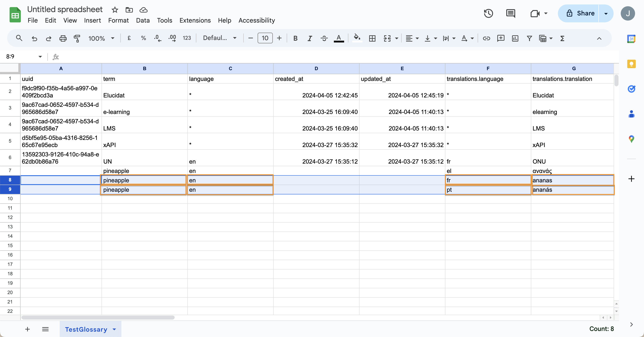The width and height of the screenshot is (644, 337).
Task: Click the Insert link icon
Action: click(486, 38)
